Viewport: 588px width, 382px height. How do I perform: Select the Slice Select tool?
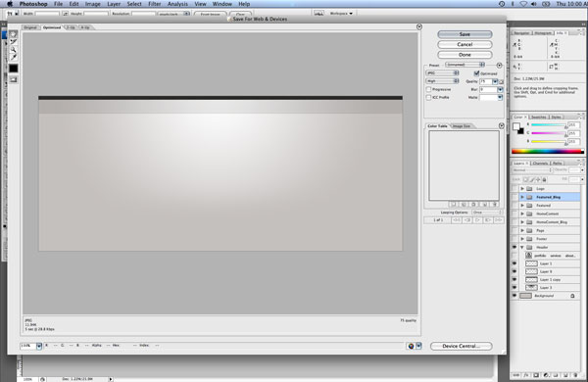13,41
